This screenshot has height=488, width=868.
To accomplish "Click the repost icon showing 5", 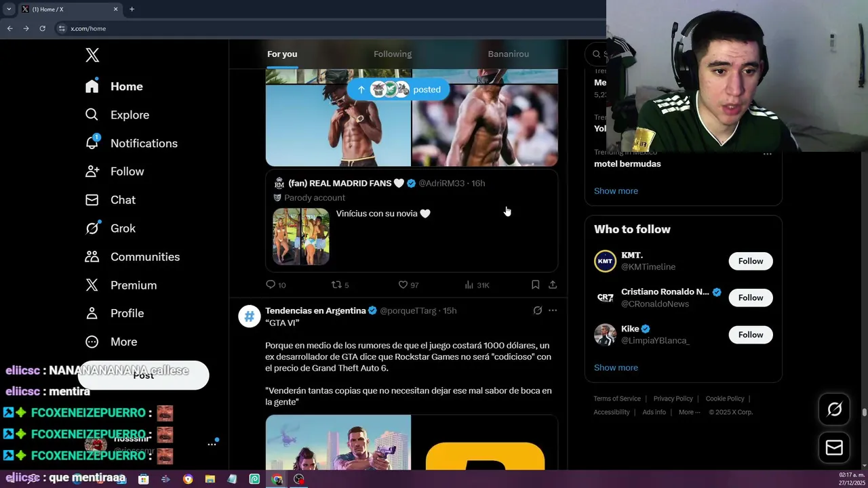I will point(336,285).
